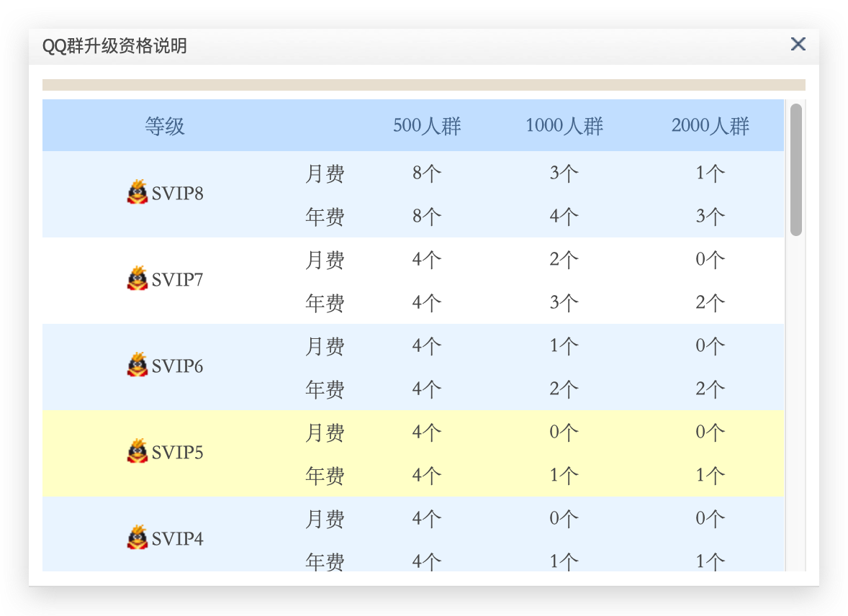Click SVIP6 月费 1000人群 value 1个
The image size is (848, 616).
click(x=564, y=346)
